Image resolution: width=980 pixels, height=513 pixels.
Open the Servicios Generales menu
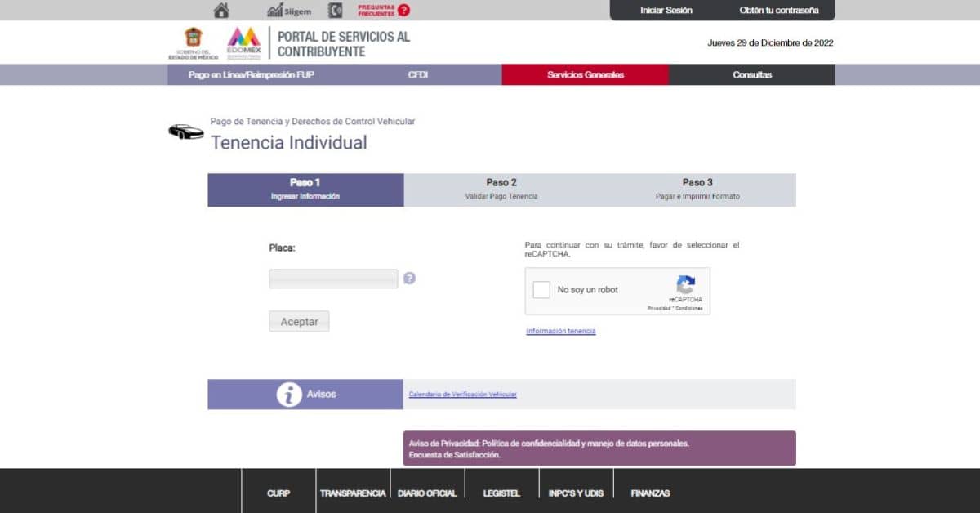[586, 75]
